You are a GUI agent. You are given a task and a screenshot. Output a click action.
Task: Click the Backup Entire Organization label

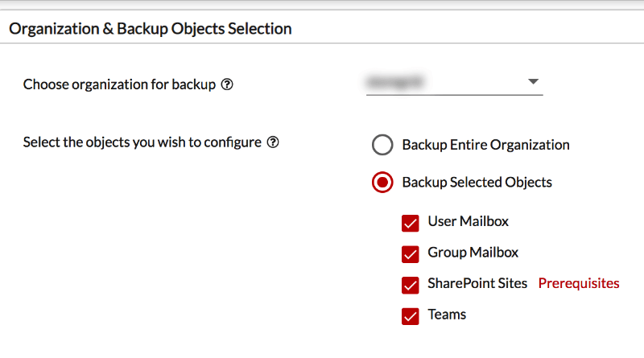[485, 145]
